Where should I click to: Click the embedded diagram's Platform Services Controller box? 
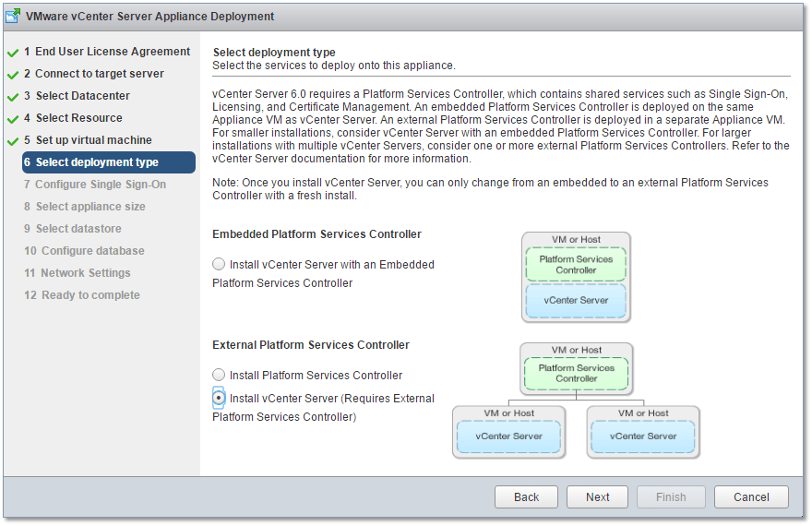click(576, 265)
